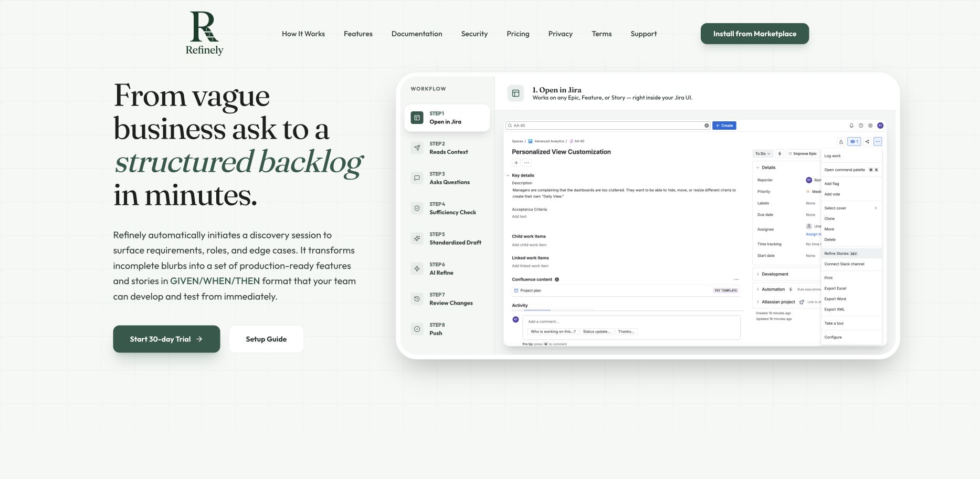Open the Confluence content ellipsis menu
Image resolution: width=980 pixels, height=479 pixels.
click(x=736, y=279)
